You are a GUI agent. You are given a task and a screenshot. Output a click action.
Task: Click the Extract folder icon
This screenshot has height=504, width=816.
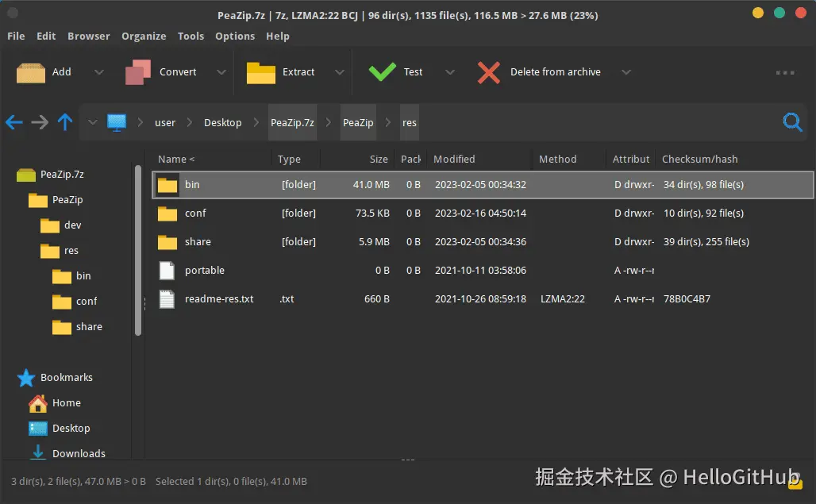pos(260,73)
